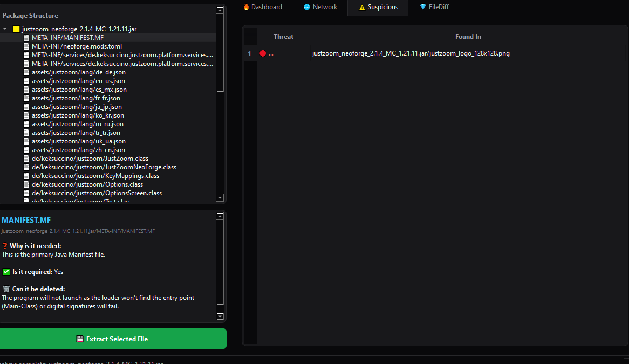
Task: Select assets/justzoom/lang/zh_cn.json
Action: 78,150
